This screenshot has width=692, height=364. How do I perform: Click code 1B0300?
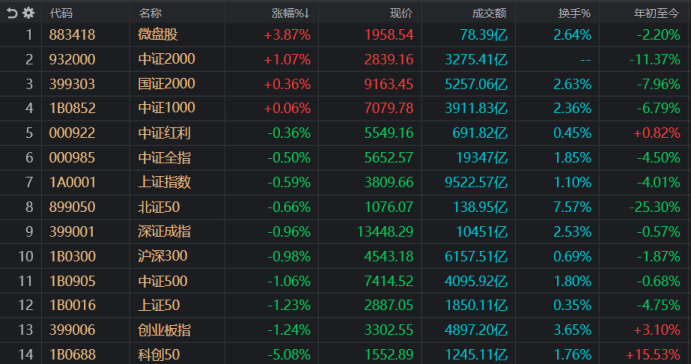tap(72, 256)
